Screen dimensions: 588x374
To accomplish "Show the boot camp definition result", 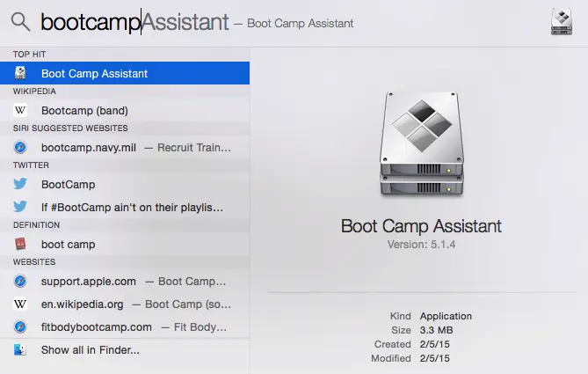I will [x=68, y=245].
